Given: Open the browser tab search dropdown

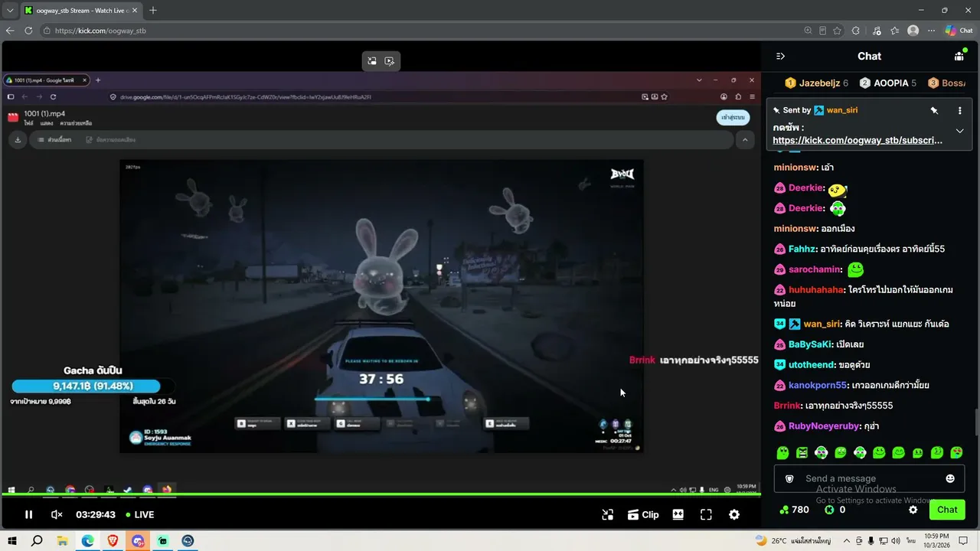Looking at the screenshot, I should [x=10, y=11].
